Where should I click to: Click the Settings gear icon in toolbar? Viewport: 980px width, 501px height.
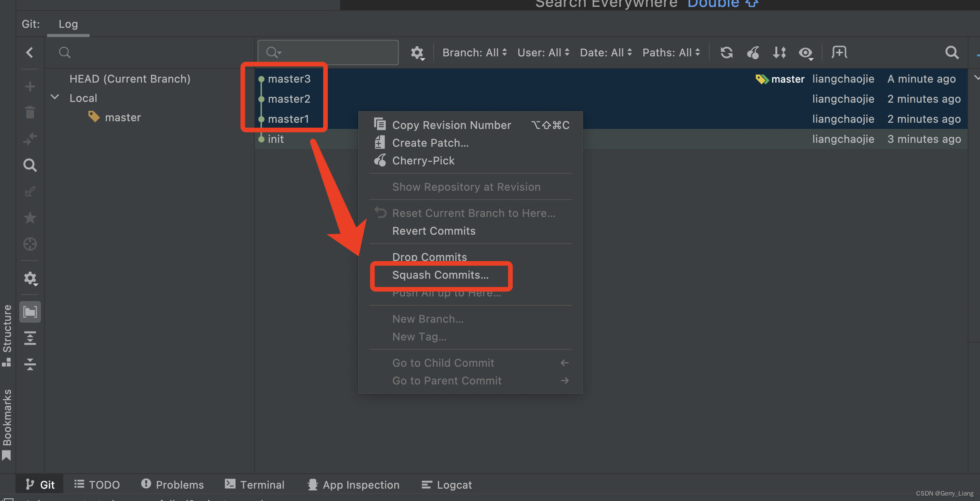pos(416,52)
